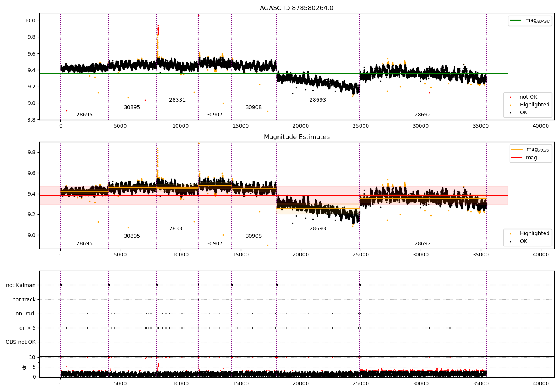Screen dimensions: 560x392
Task: Click obsid label 28695 in Magnitude Estimates plot
Action: [84, 243]
